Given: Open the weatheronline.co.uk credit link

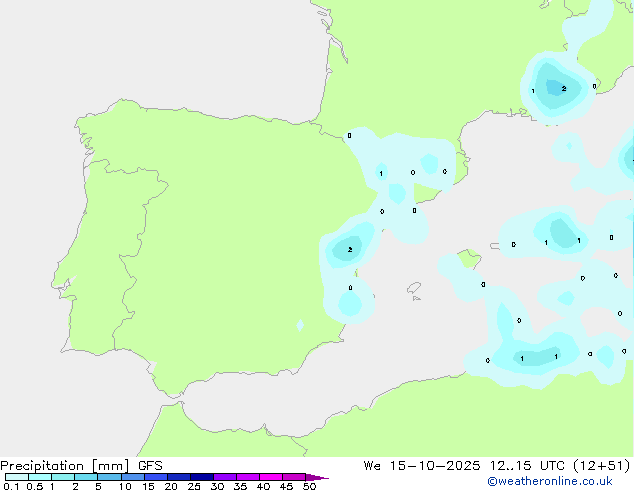Looking at the screenshot, I should (549, 481).
